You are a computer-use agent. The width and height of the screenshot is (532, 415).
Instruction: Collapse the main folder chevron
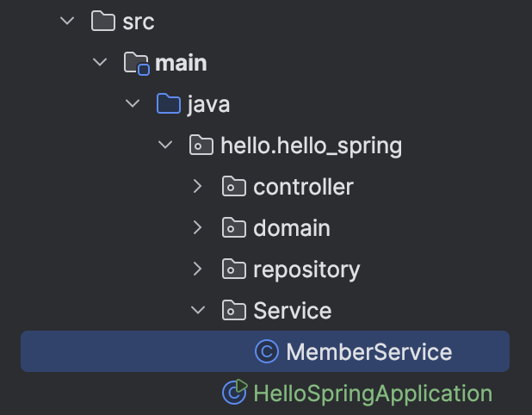click(100, 62)
